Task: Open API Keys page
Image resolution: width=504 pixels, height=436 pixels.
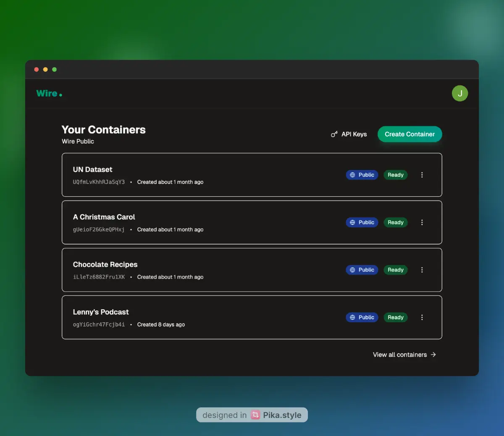Action: pos(349,134)
